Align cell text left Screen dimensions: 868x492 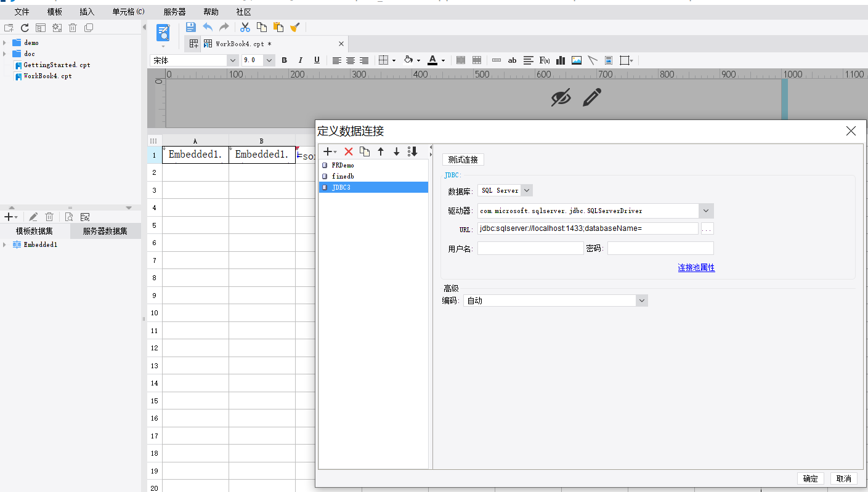click(x=337, y=60)
